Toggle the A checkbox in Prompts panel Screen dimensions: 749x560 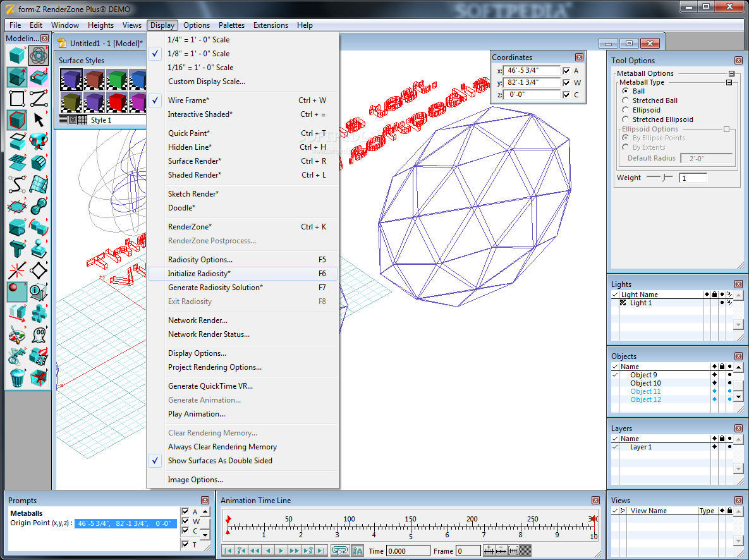coord(185,512)
